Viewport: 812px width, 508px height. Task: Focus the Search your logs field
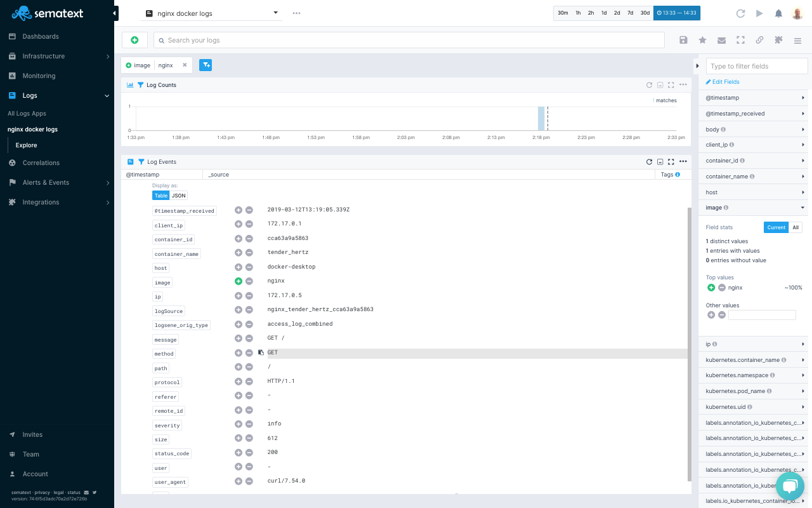[x=409, y=40]
